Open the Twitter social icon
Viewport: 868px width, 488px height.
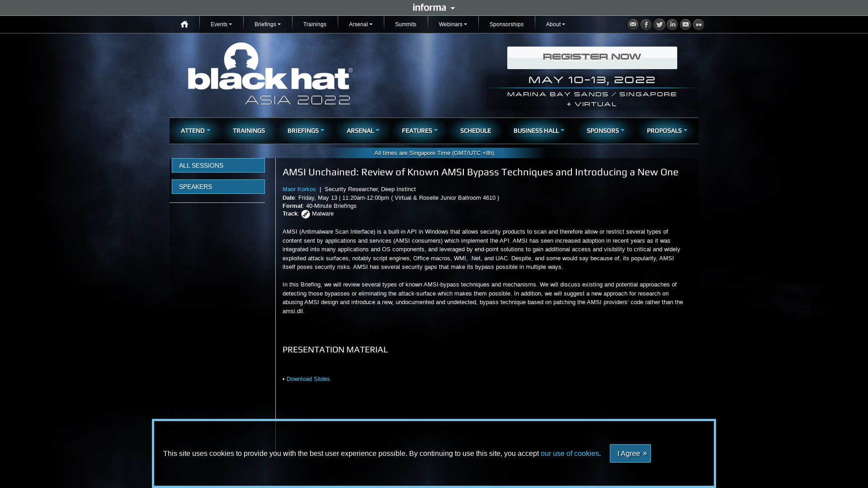coord(659,24)
